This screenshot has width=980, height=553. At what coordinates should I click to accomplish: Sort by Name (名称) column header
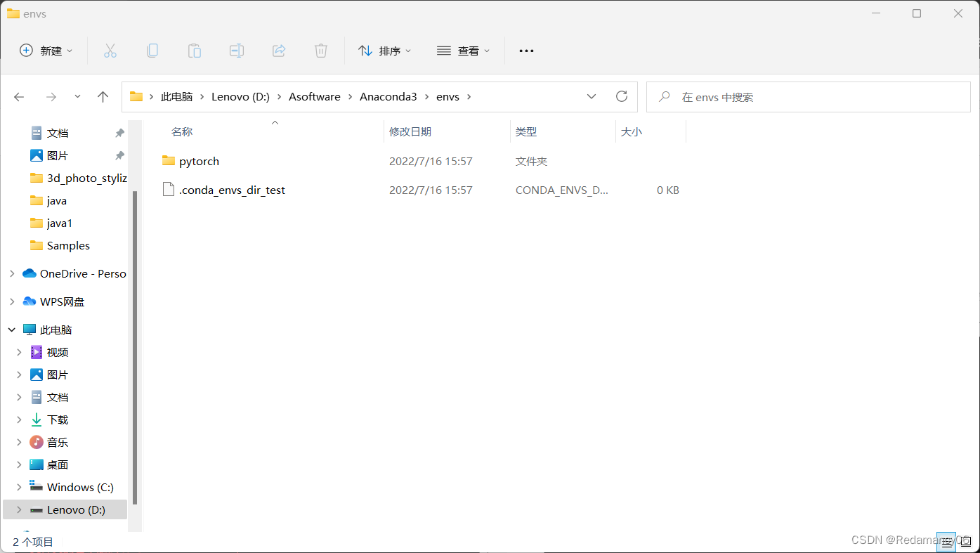pyautogui.click(x=182, y=131)
